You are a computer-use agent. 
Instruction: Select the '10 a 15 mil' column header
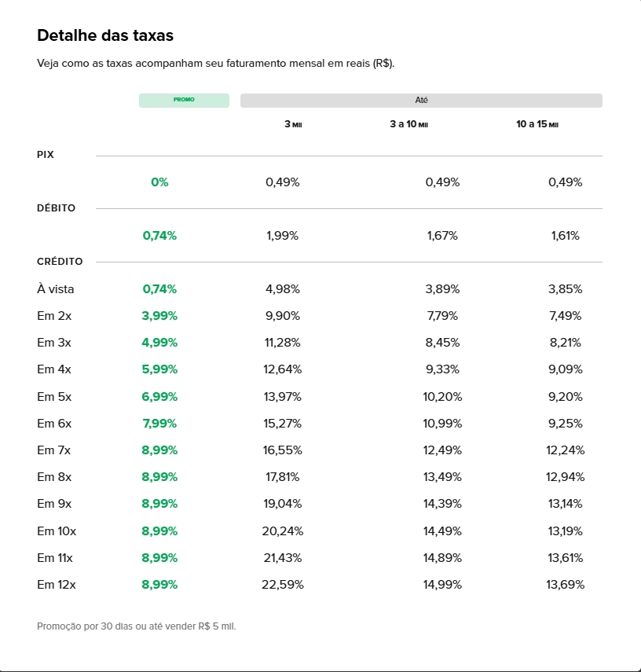[x=537, y=125]
